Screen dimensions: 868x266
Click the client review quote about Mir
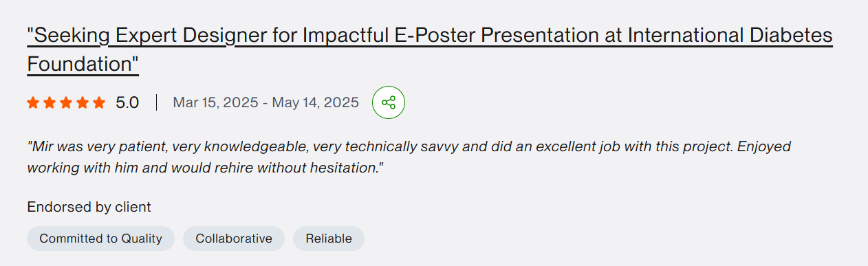point(409,157)
